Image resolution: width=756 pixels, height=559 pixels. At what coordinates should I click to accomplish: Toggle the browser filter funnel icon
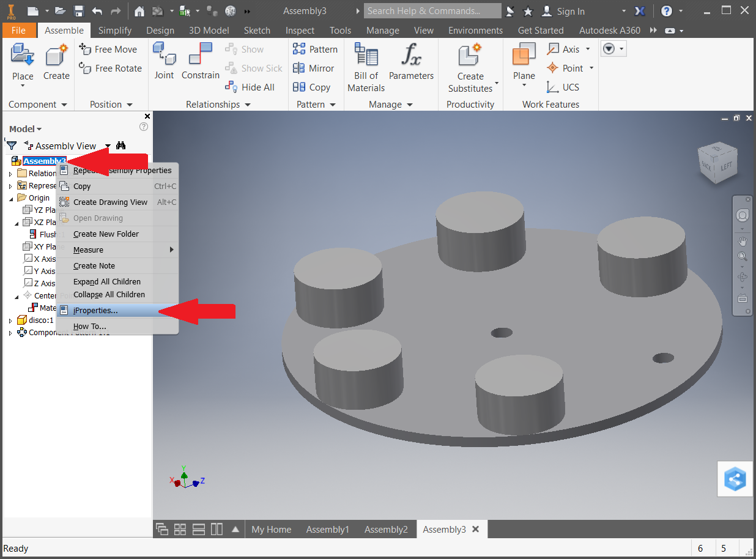click(12, 146)
